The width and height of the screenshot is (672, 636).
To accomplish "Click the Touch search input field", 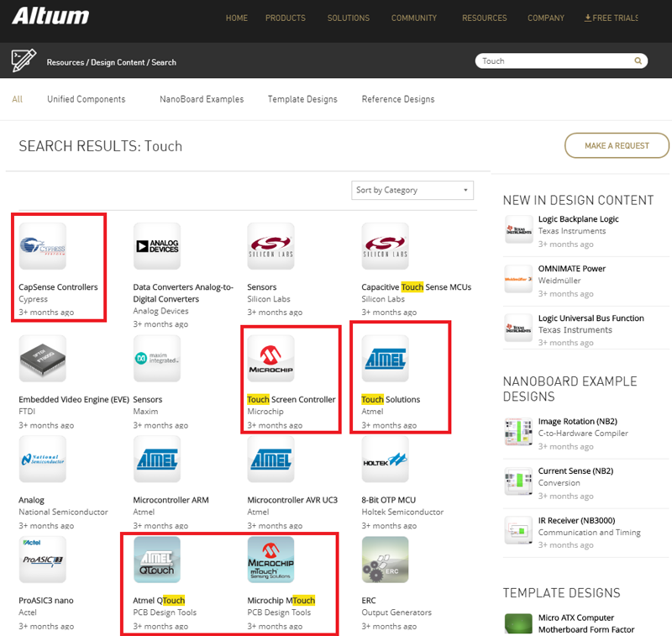I will 554,61.
